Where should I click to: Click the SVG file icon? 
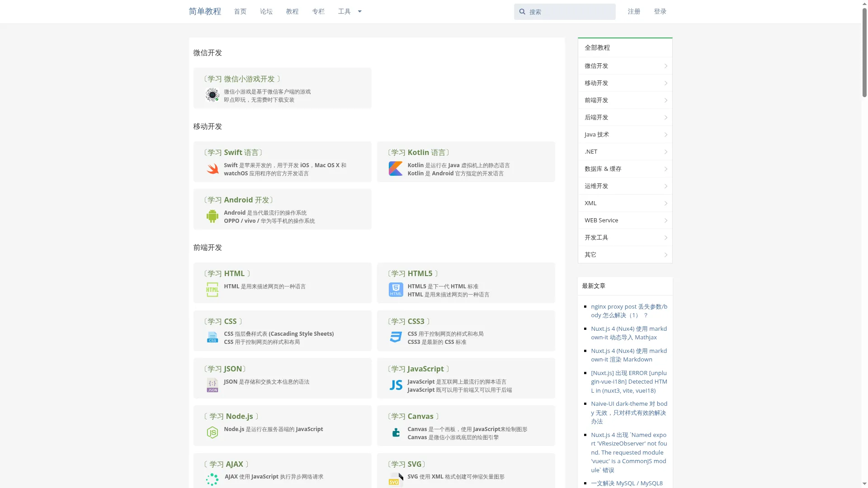(396, 480)
